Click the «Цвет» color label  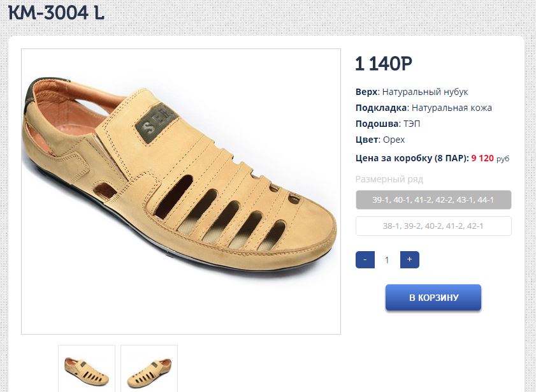point(367,140)
